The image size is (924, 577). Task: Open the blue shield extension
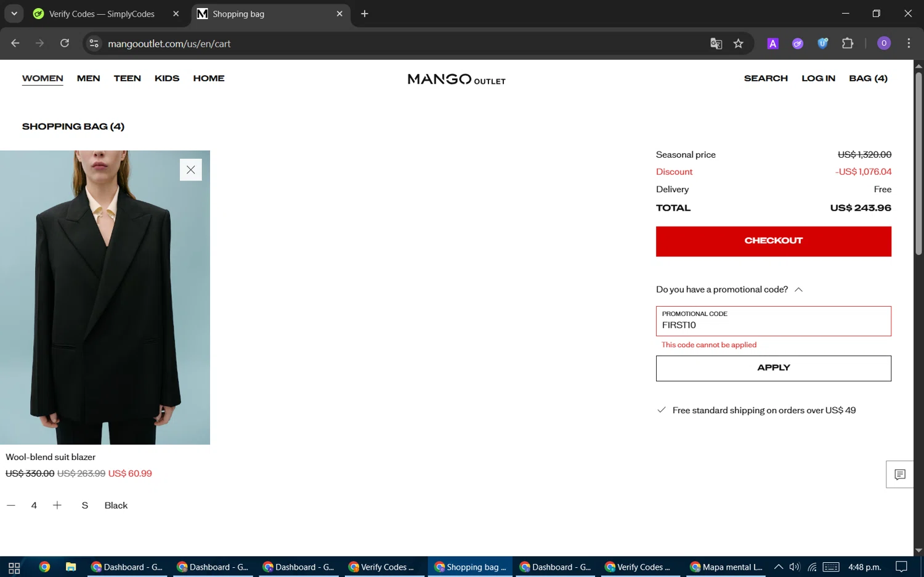[822, 43]
